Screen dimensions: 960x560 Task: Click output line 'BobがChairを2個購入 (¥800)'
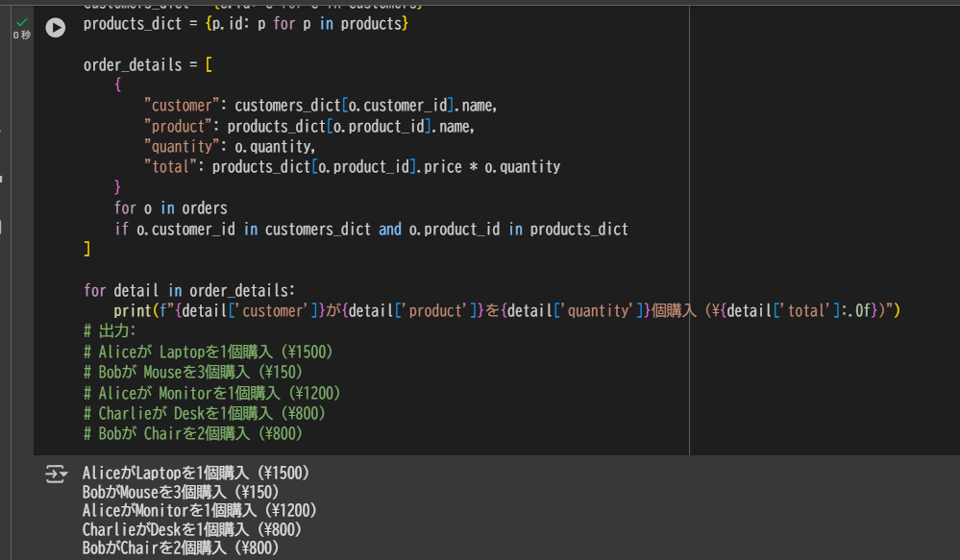tap(181, 548)
